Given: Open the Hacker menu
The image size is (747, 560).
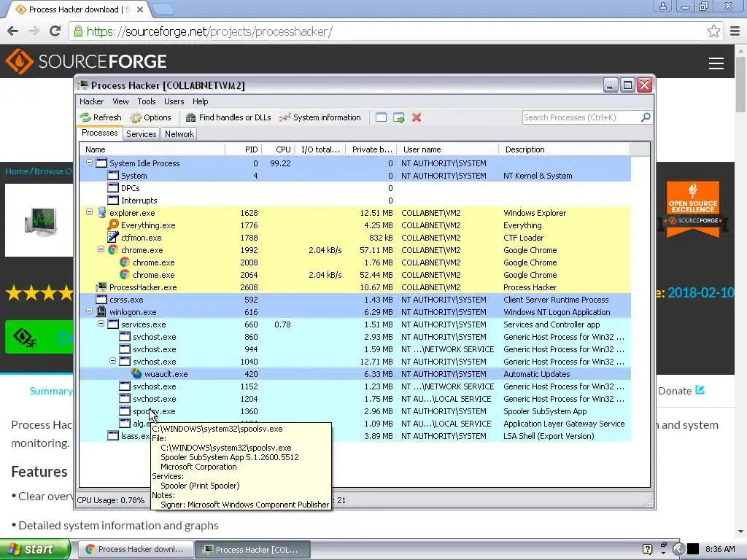Looking at the screenshot, I should tap(91, 101).
